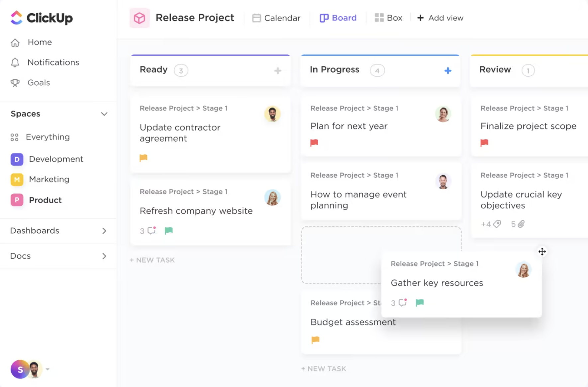Click Add view
Screen dimensions: 588x387
point(440,18)
